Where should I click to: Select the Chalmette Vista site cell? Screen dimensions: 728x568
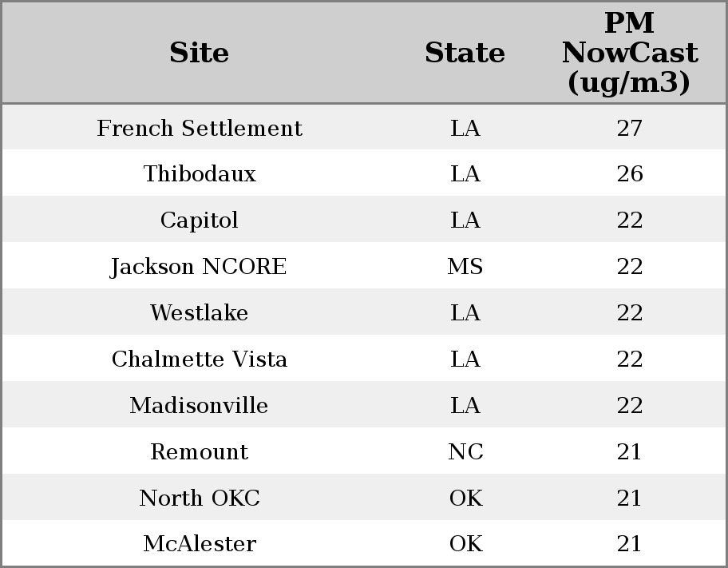[200, 359]
